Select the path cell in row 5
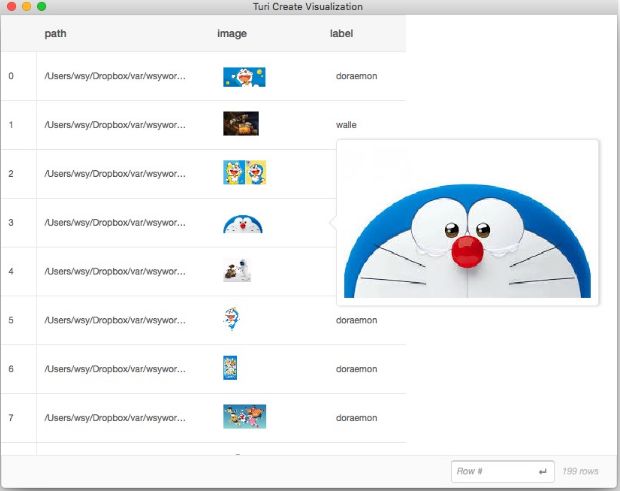 pos(115,320)
